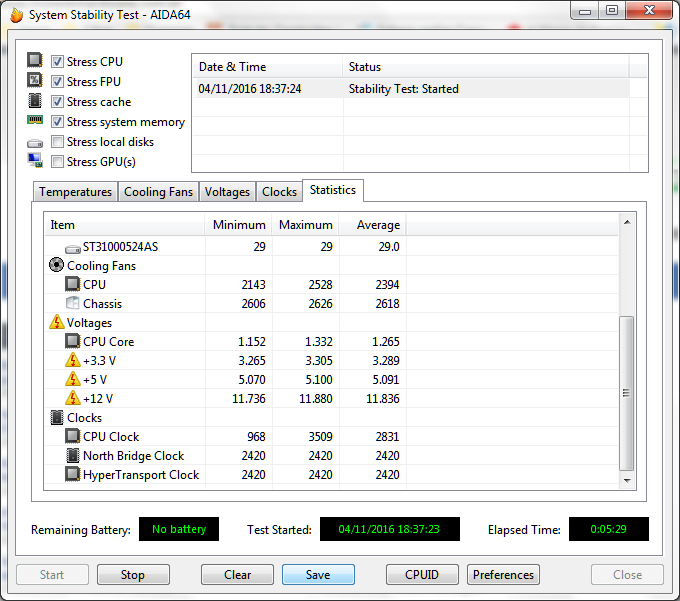Click the cache chip icon beside Stress cache
Image resolution: width=680 pixels, height=601 pixels.
pyautogui.click(x=35, y=101)
